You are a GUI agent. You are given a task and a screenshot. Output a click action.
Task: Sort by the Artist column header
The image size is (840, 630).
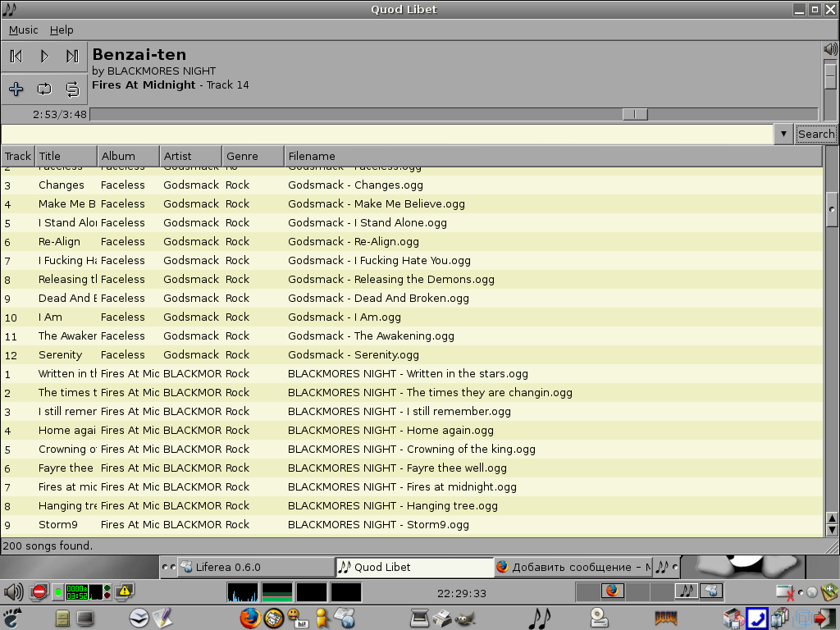click(x=190, y=156)
